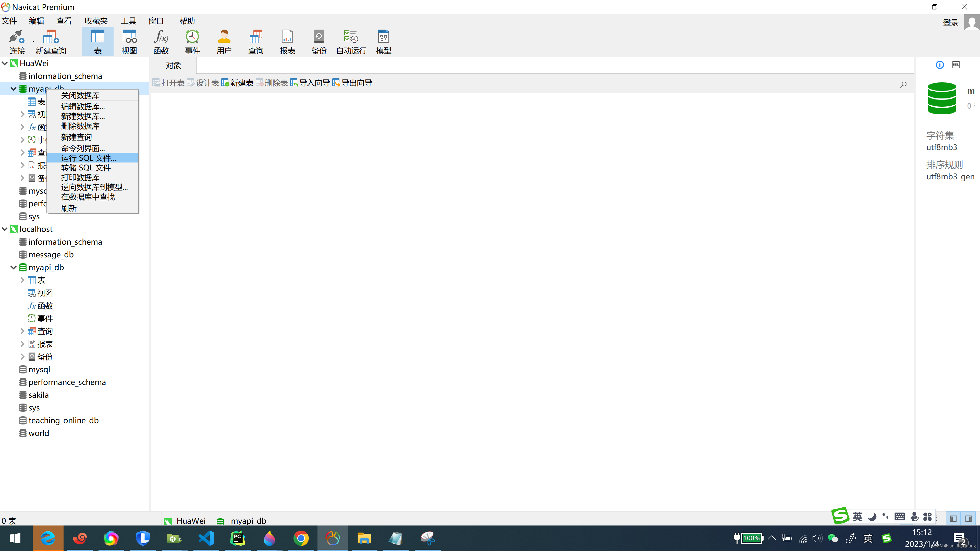Open the Model (模型) toolbar icon
This screenshot has height=551, width=980.
pyautogui.click(x=384, y=42)
